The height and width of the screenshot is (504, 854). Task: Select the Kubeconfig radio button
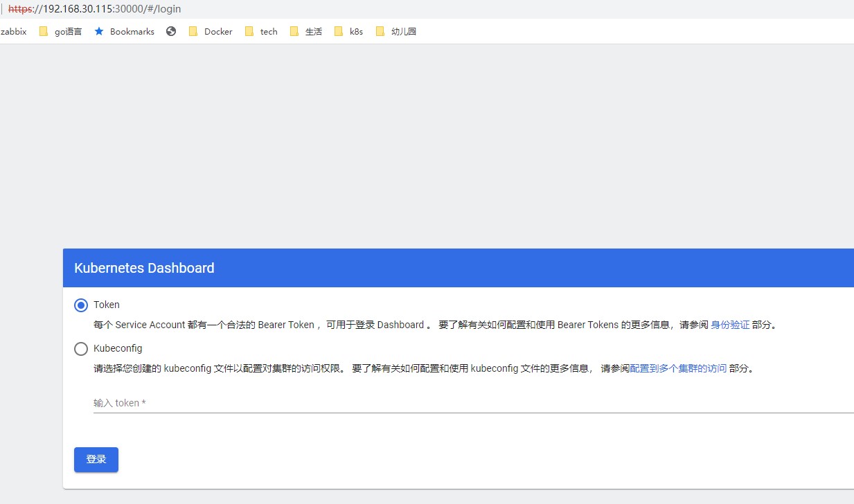point(81,349)
